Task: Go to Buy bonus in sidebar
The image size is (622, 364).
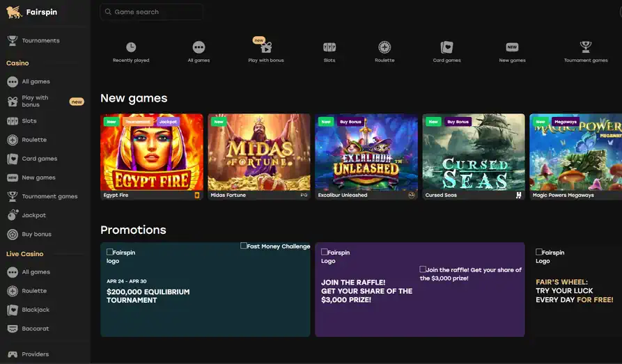Action: [36, 234]
